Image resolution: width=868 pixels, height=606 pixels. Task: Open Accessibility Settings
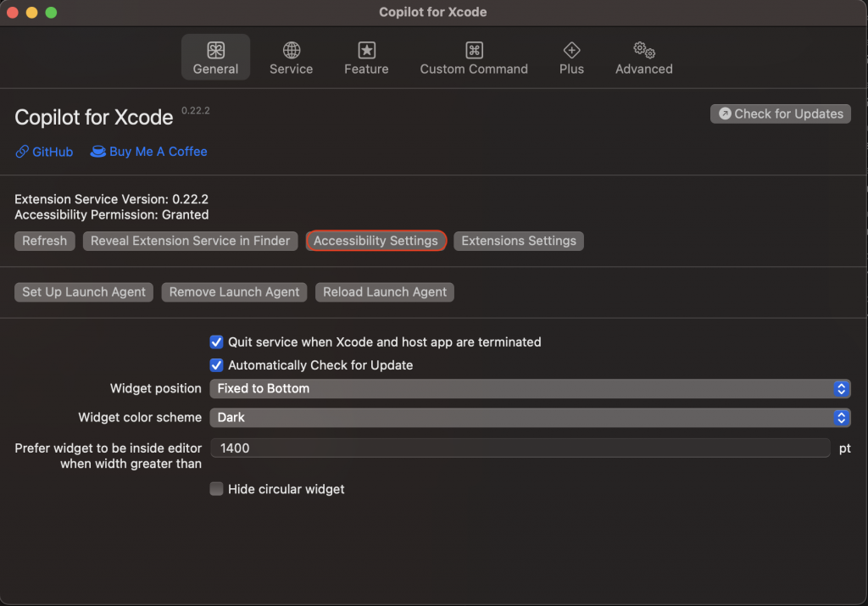376,241
